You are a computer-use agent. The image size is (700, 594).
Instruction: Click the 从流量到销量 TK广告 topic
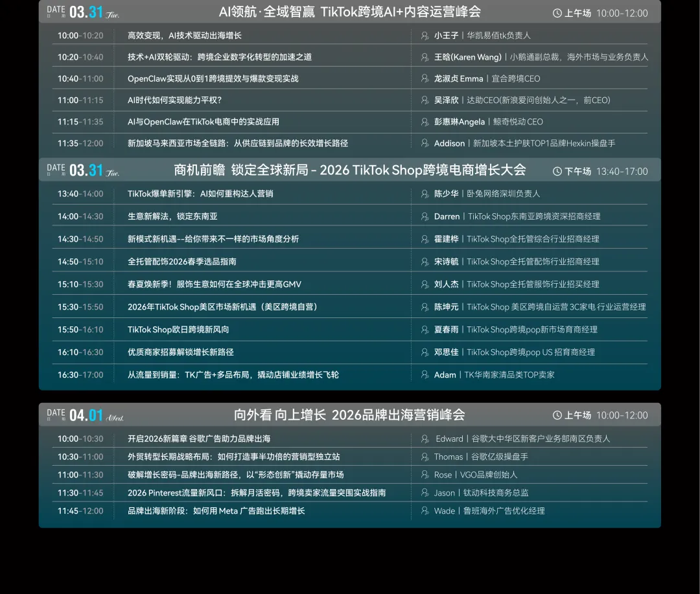[x=233, y=375]
